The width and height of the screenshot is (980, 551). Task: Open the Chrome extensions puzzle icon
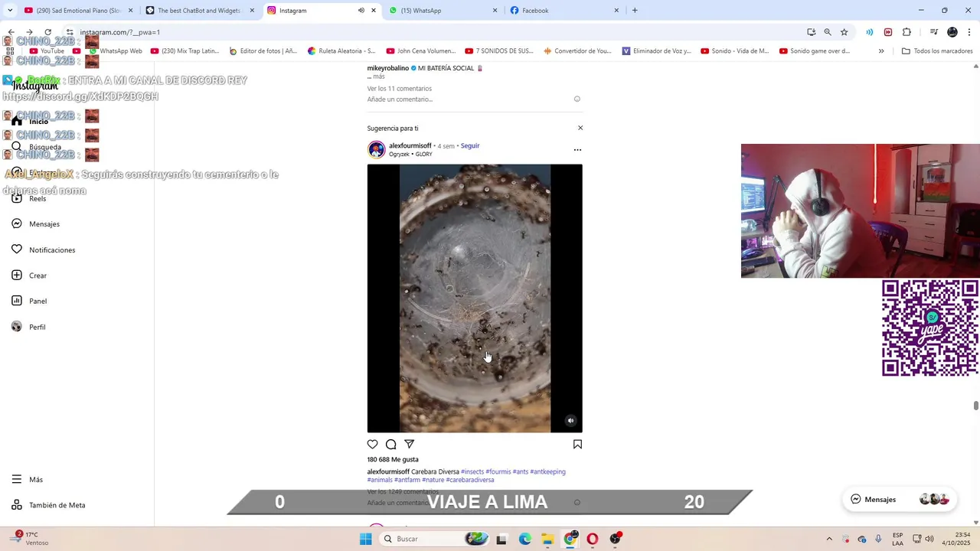click(x=907, y=32)
